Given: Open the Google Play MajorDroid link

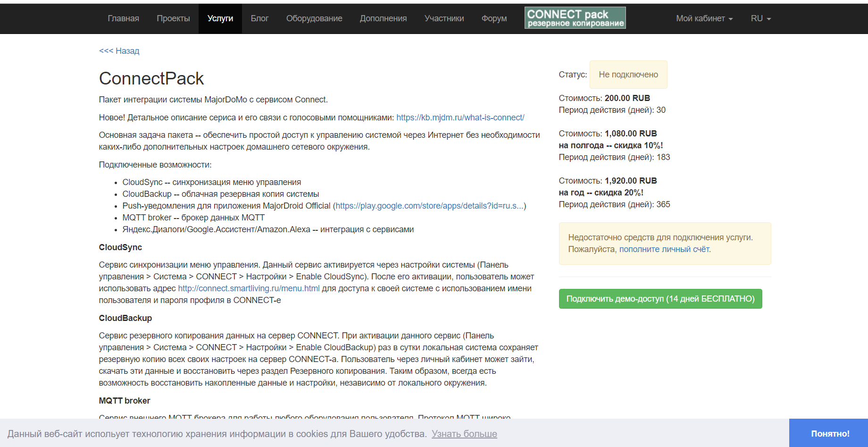Looking at the screenshot, I should 429,206.
